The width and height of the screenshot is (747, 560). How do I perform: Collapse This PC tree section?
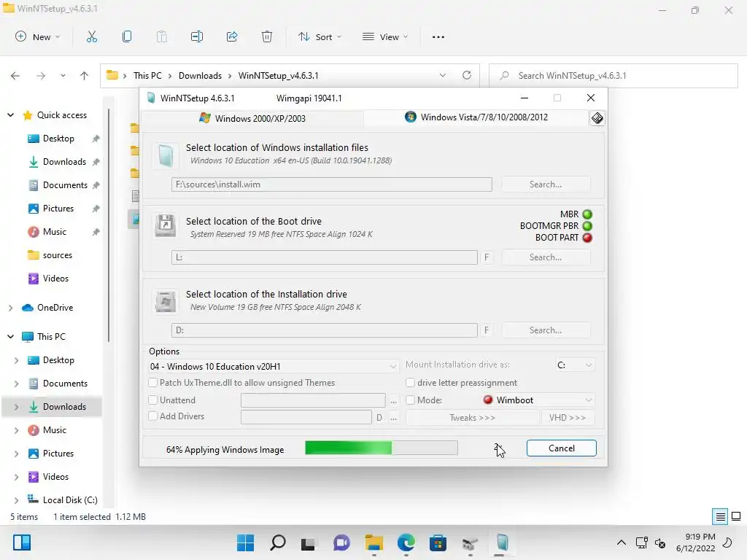[10, 337]
